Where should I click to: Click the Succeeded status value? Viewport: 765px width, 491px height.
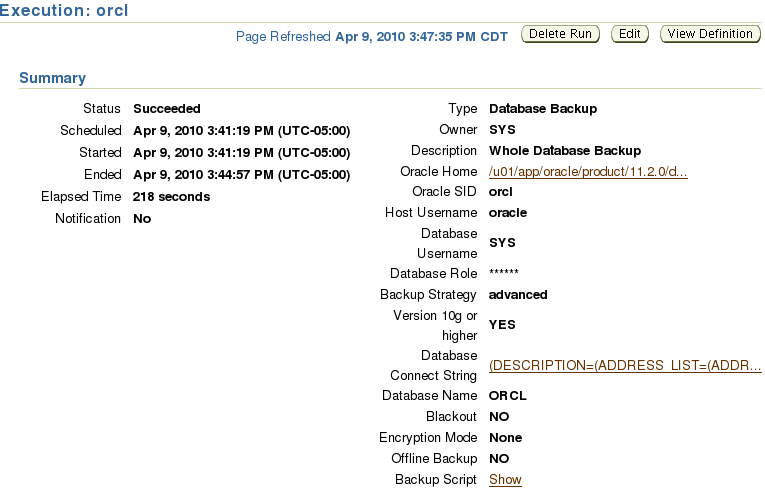[x=167, y=108]
